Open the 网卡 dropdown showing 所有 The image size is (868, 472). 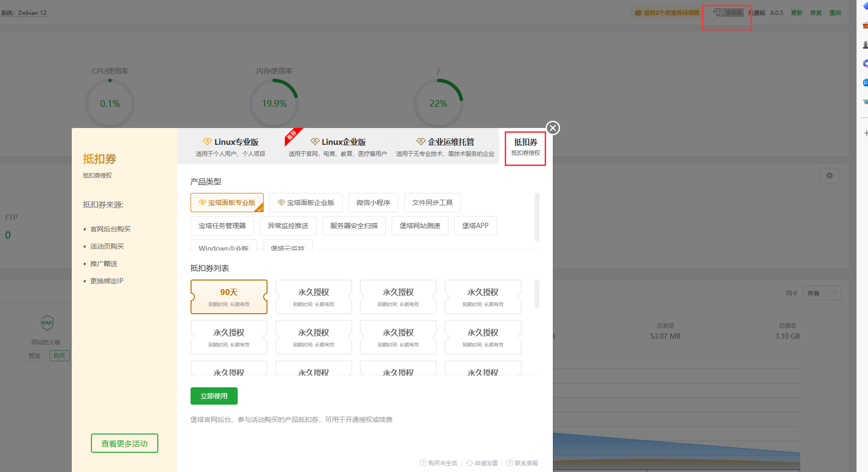(822, 293)
